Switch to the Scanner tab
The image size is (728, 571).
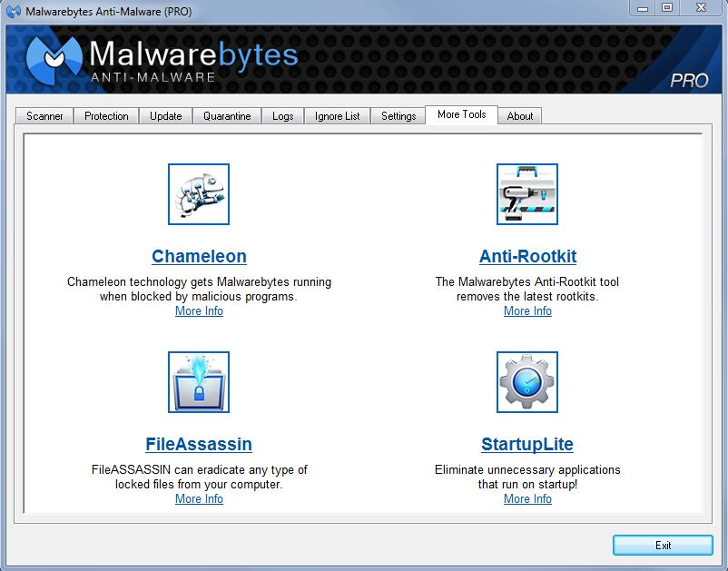point(44,116)
